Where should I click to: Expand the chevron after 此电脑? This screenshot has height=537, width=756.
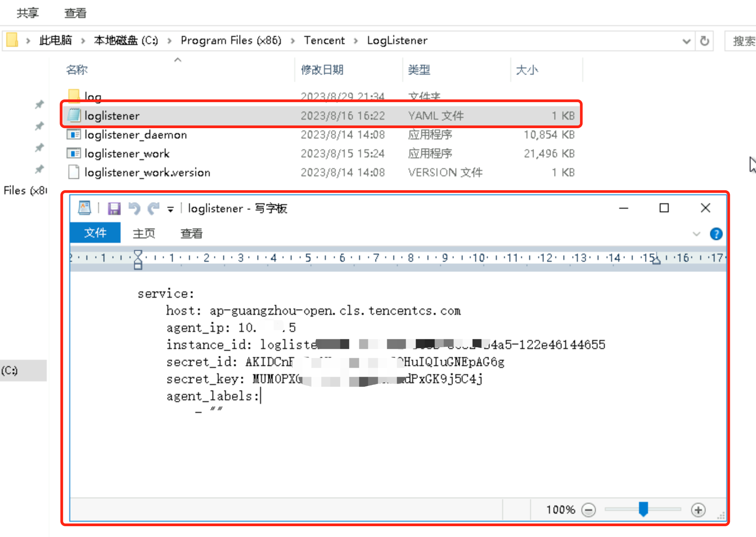(x=83, y=41)
